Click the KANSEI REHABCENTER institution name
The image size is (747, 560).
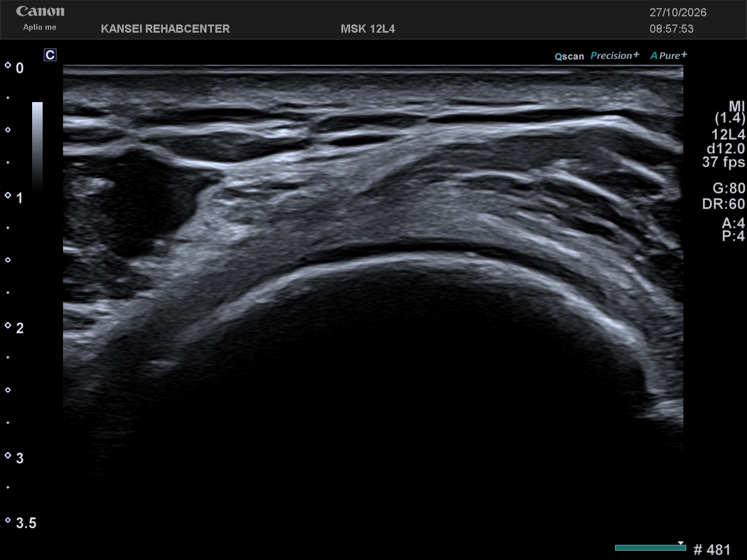165,29
